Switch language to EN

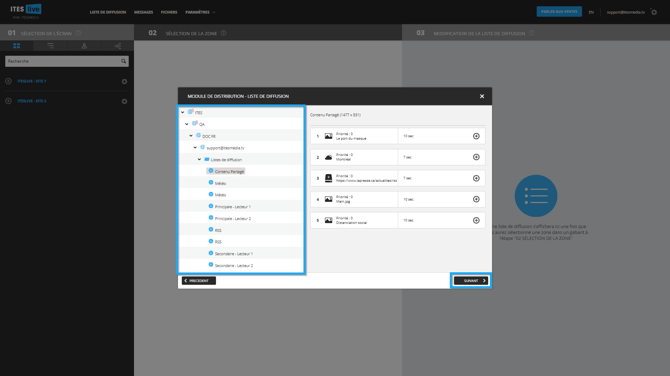click(591, 12)
